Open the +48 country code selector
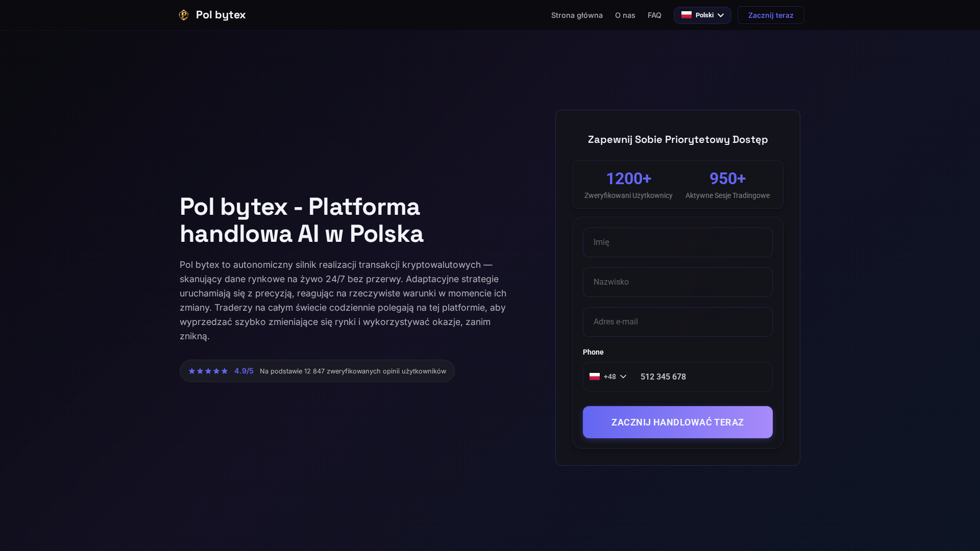This screenshot has width=980, height=551. (607, 377)
